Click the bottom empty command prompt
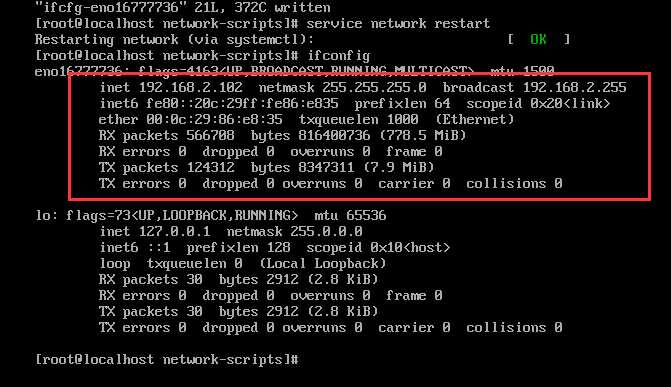 coord(167,360)
